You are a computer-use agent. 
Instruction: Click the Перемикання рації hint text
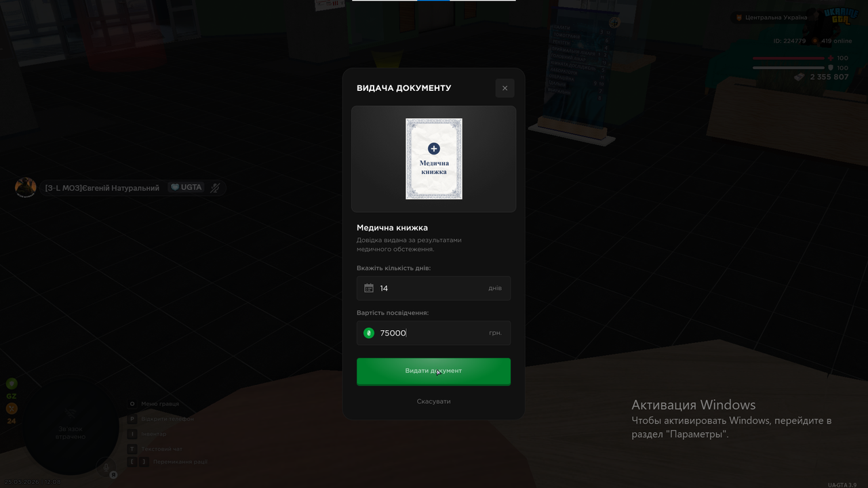(180, 462)
